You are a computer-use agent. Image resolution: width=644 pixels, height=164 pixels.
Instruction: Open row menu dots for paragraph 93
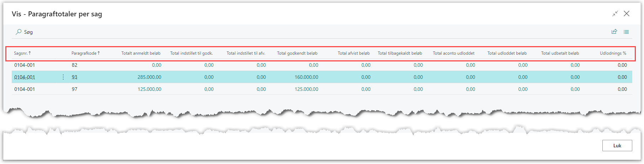coord(63,77)
